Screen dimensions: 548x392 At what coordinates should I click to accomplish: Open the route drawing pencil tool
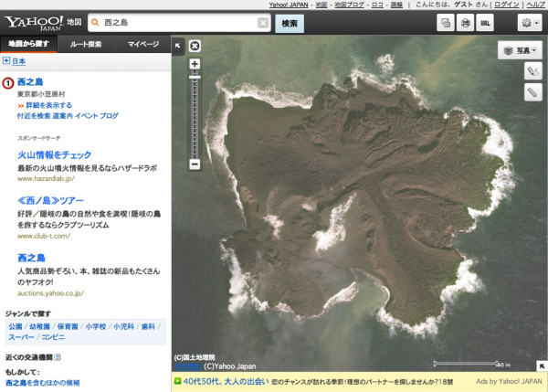[x=532, y=70]
